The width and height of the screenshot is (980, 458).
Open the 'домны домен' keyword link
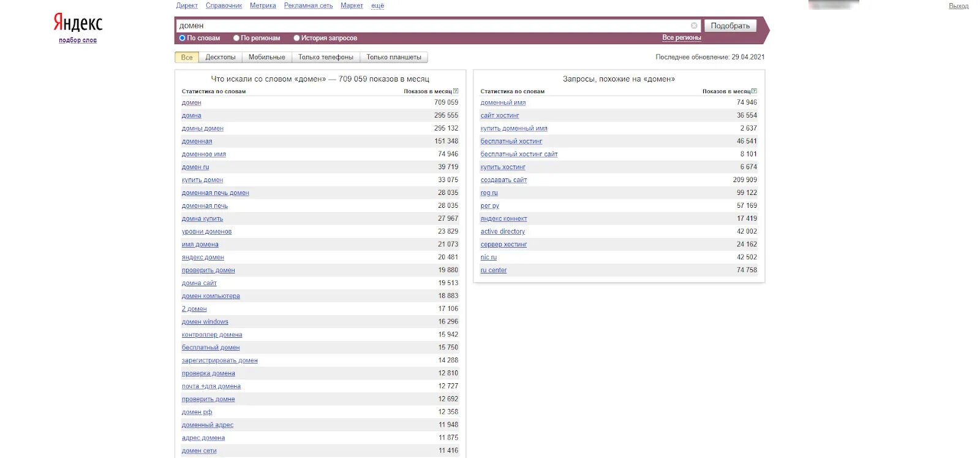tap(203, 129)
